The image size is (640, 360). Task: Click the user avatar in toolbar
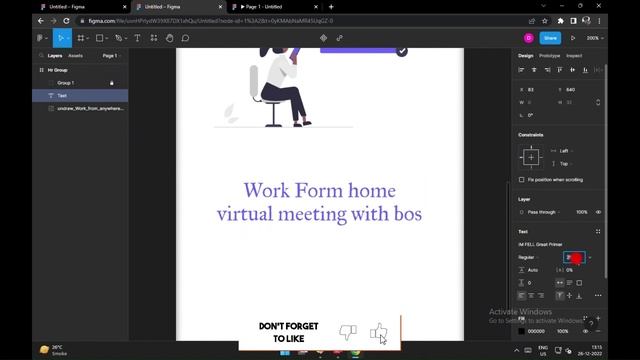[x=529, y=38]
